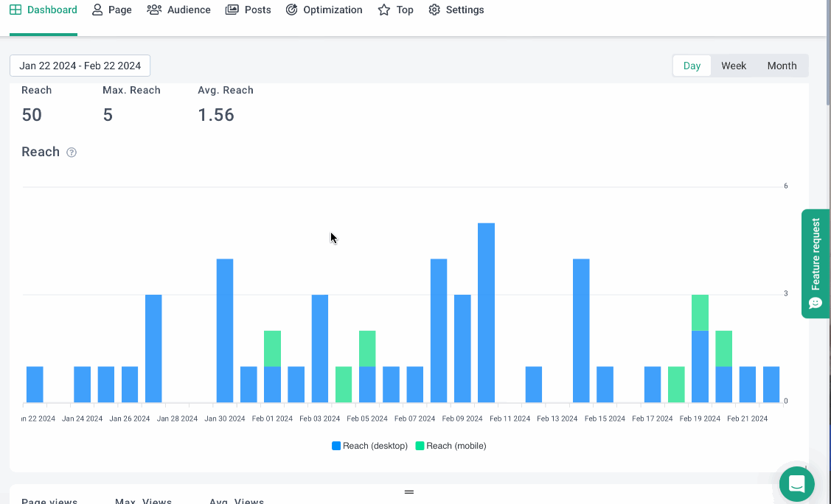Viewport: 831px width, 504px height.
Task: Toggle the Reach (mobile) legend series
Action: pos(451,446)
